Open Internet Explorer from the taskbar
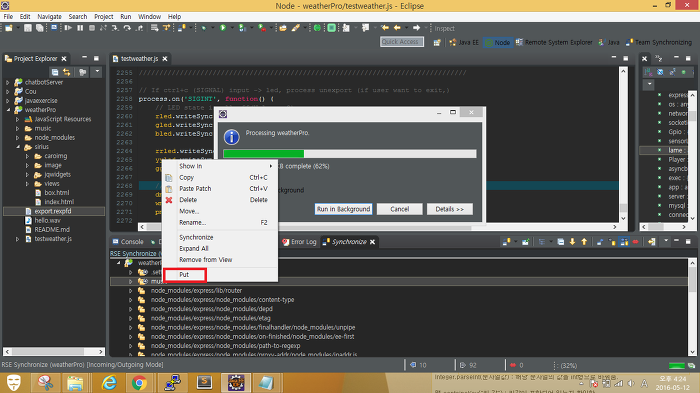The height and width of the screenshot is (393, 700). point(109,383)
